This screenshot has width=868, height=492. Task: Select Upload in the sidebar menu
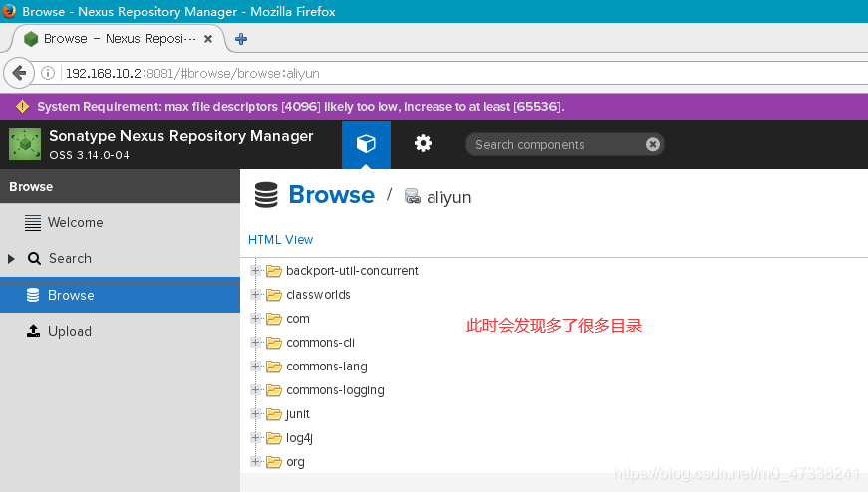(121, 331)
